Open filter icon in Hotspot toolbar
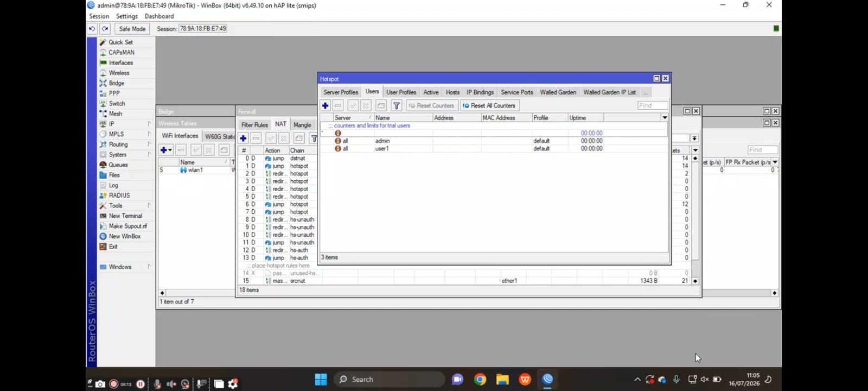Image resolution: width=868 pixels, height=391 pixels. 397,105
